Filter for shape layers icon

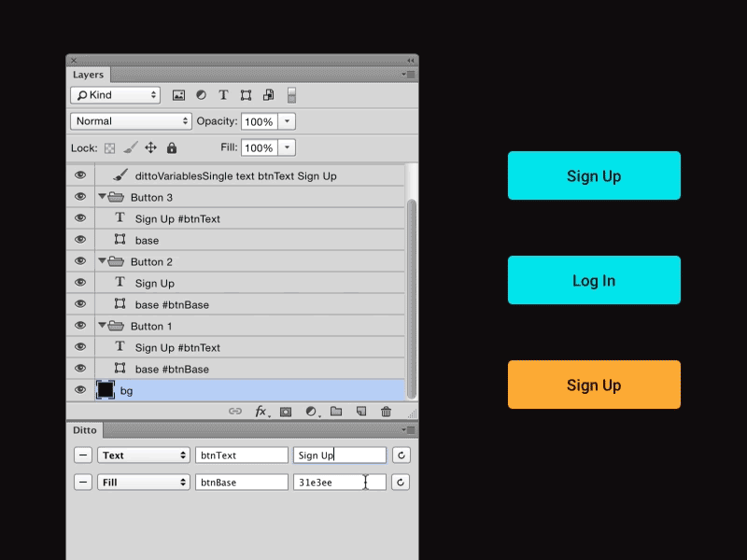pyautogui.click(x=246, y=95)
